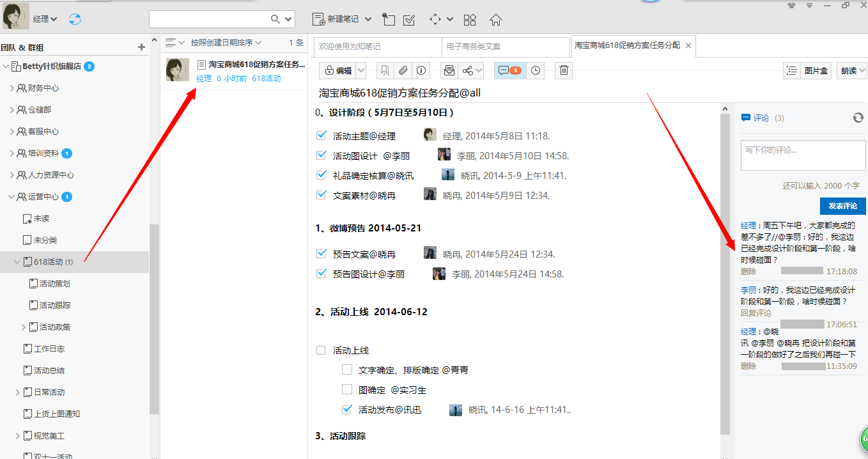Open the outline list icon beside 图片盒
The height and width of the screenshot is (459, 868).
point(792,70)
